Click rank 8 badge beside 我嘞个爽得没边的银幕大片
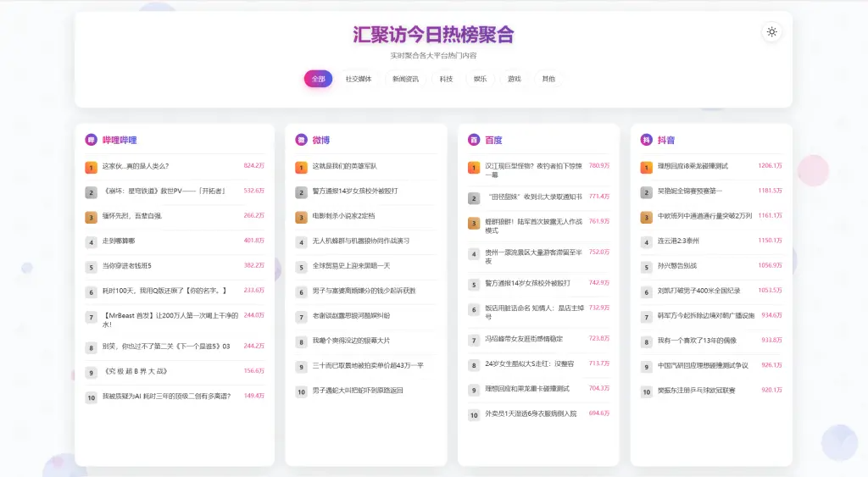Image resolution: width=868 pixels, height=477 pixels. [x=301, y=342]
